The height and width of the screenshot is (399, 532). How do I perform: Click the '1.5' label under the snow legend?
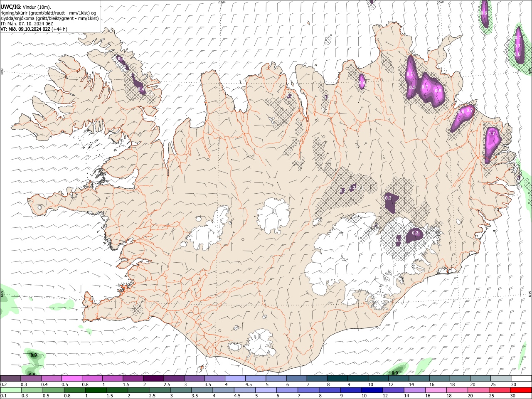[x=126, y=384]
